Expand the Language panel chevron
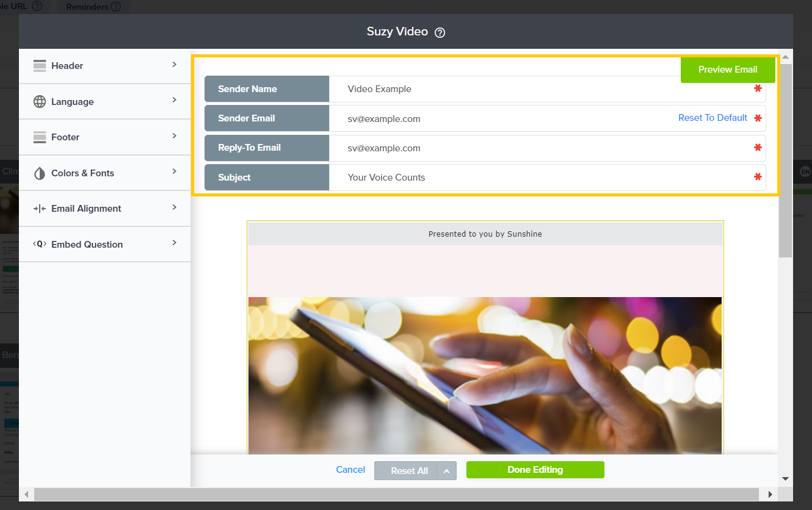The height and width of the screenshot is (510, 812). tap(174, 100)
